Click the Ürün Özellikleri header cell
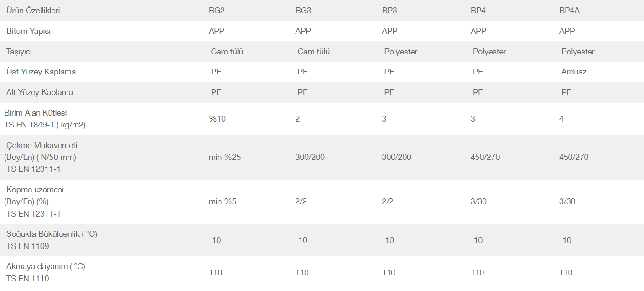The image size is (644, 291). (33, 11)
